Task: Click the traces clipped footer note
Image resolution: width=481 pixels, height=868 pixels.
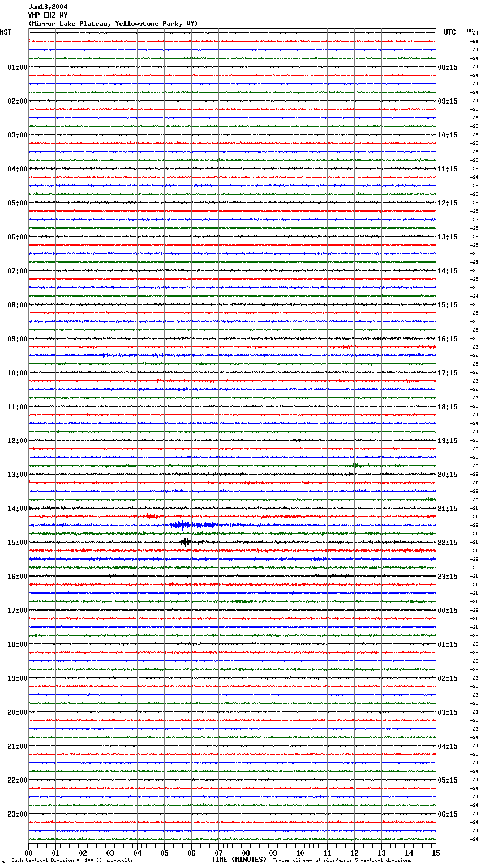Action: point(342,861)
